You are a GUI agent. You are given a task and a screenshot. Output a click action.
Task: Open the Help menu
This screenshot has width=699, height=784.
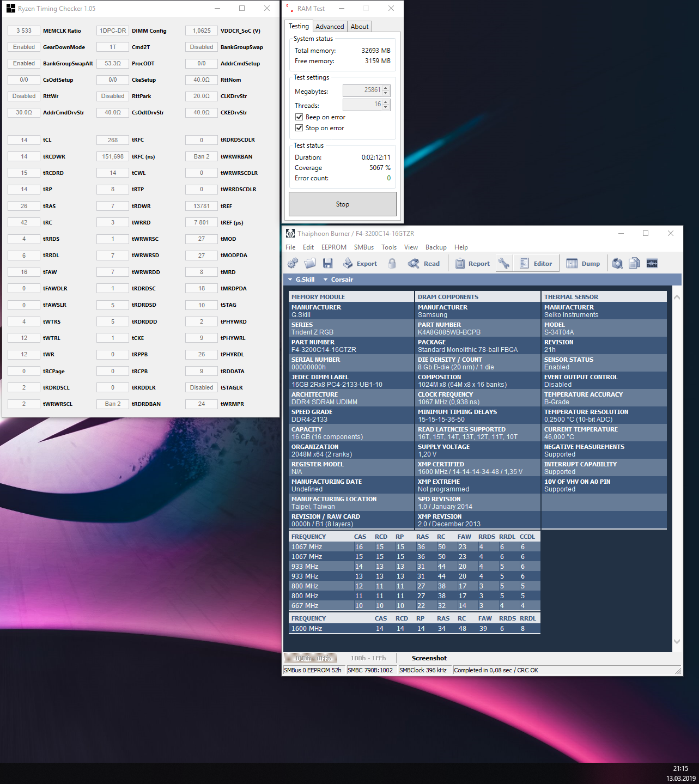click(x=461, y=247)
